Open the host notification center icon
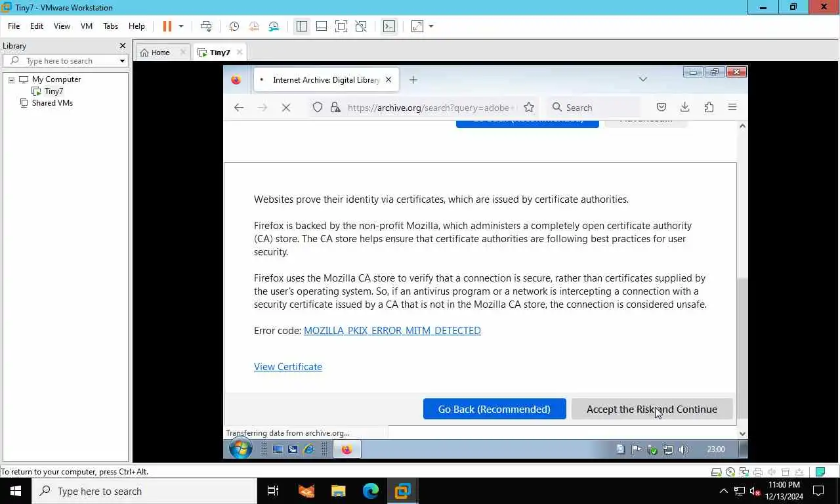The image size is (840, 504). [818, 491]
